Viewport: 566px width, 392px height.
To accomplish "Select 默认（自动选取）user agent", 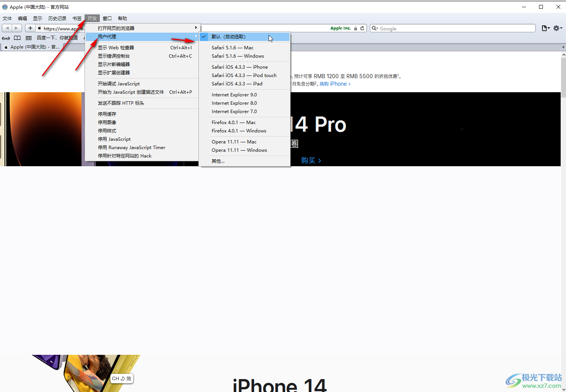I will pyautogui.click(x=245, y=37).
